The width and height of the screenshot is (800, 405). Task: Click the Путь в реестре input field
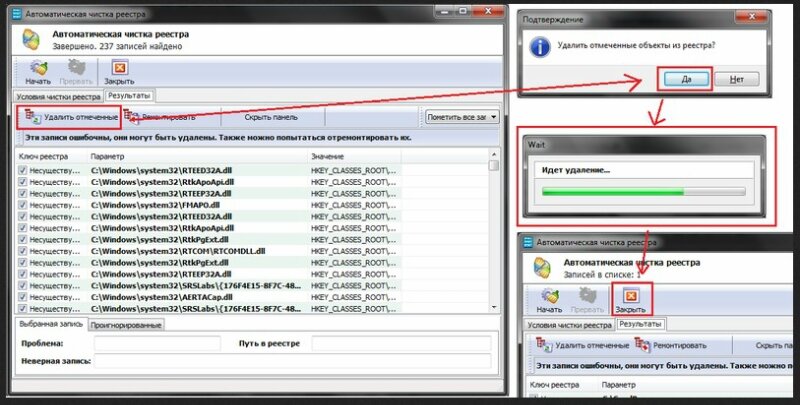(402, 343)
